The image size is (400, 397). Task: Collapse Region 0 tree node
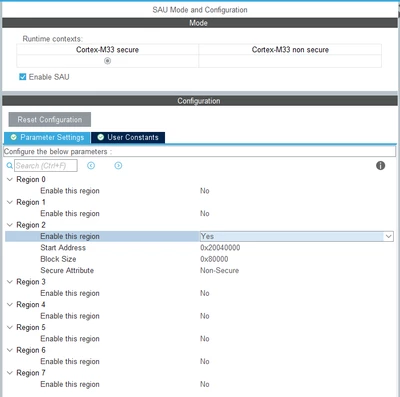pos(10,179)
